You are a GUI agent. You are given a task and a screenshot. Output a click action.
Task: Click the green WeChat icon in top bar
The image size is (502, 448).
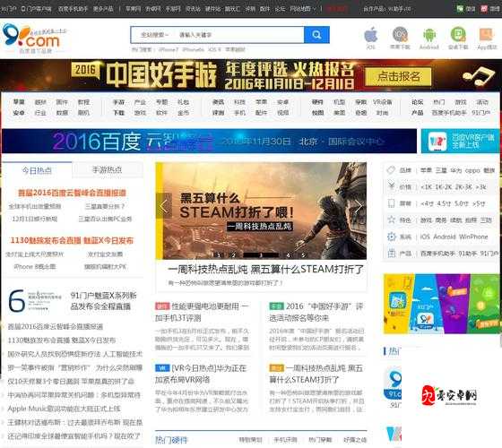pos(460,9)
